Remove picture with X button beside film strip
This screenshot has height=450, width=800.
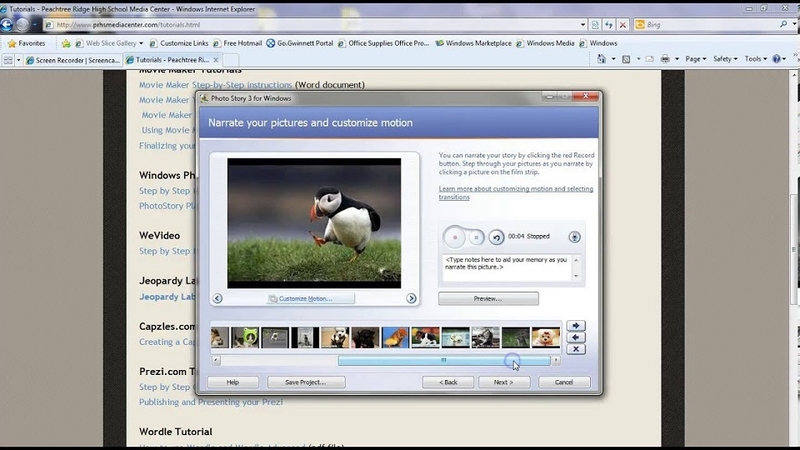pos(576,349)
